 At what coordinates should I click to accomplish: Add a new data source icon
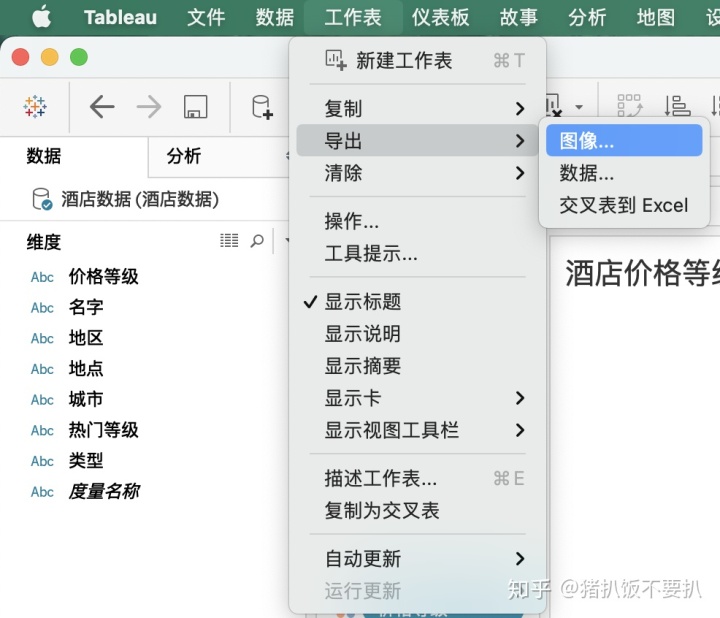262,107
